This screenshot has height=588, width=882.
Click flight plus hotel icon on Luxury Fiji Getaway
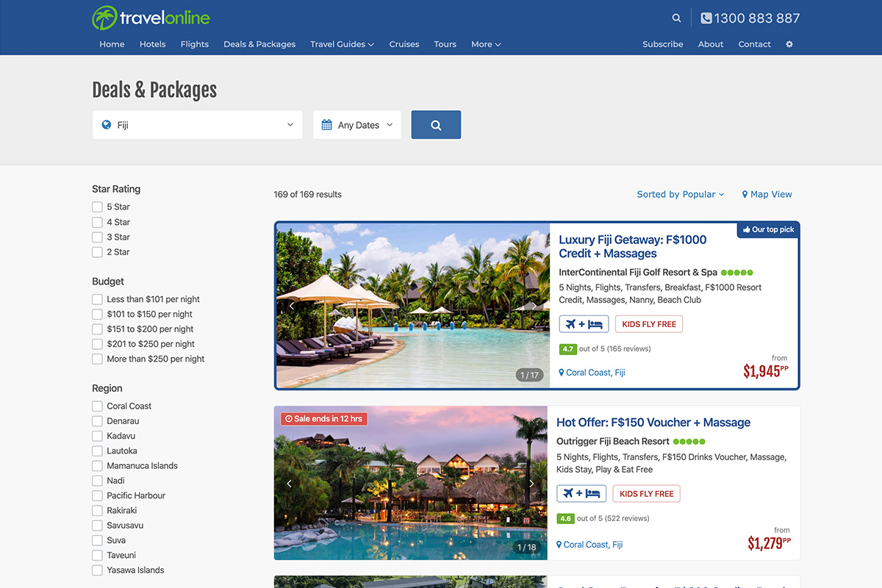(x=584, y=324)
